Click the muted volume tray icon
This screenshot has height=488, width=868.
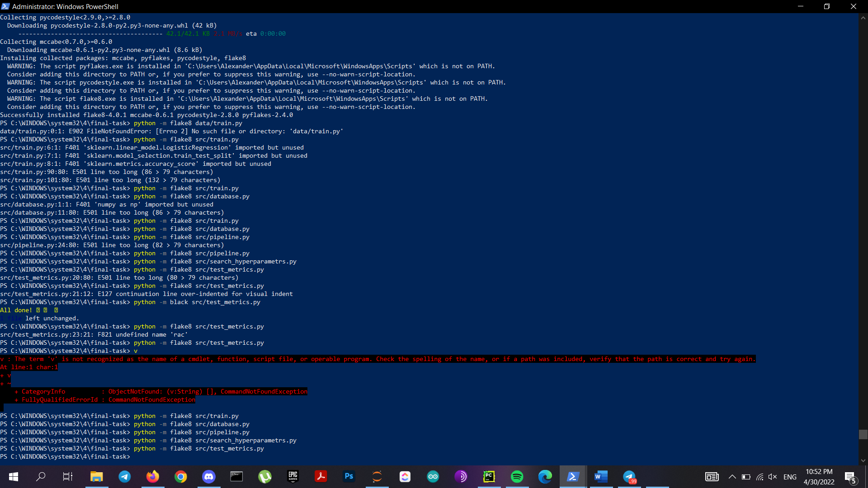tap(773, 477)
